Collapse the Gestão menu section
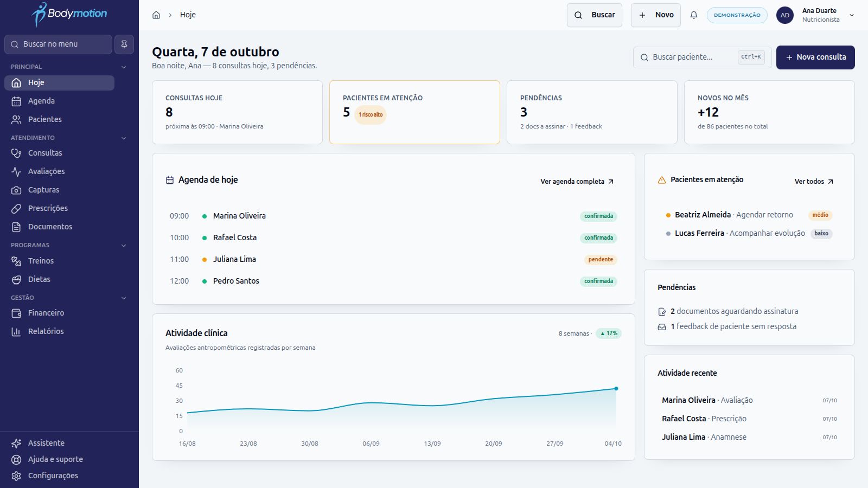This screenshot has height=488, width=868. (x=124, y=298)
